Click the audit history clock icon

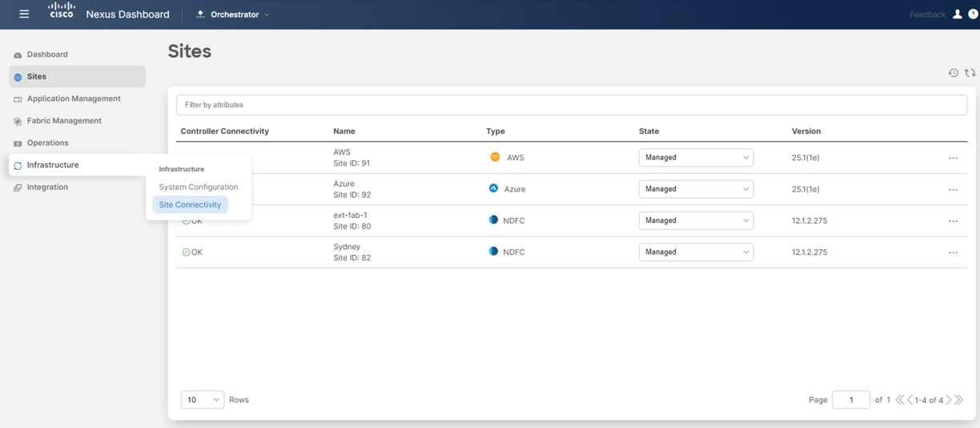coord(954,73)
